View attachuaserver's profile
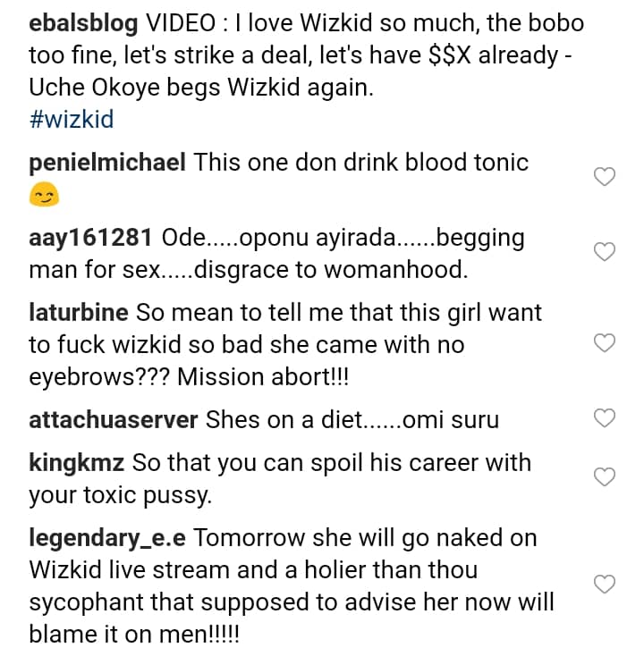 113,418
